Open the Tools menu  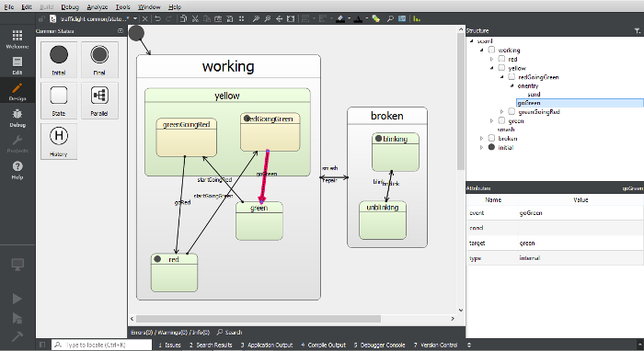122,7
